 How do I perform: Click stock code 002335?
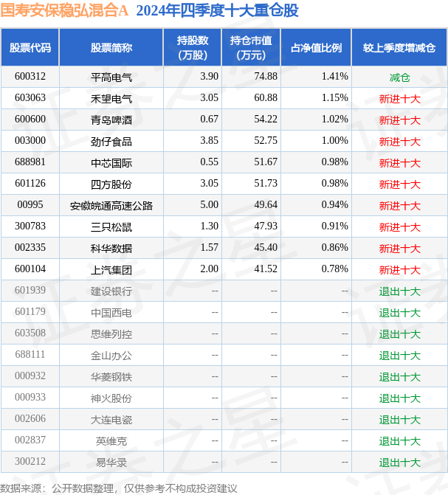click(30, 248)
